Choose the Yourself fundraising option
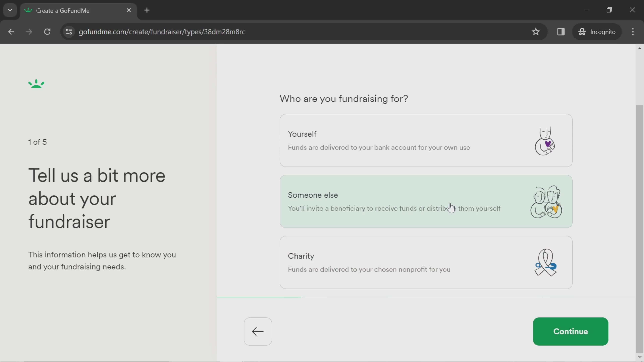Screen dimensions: 644x362 [x=426, y=141]
